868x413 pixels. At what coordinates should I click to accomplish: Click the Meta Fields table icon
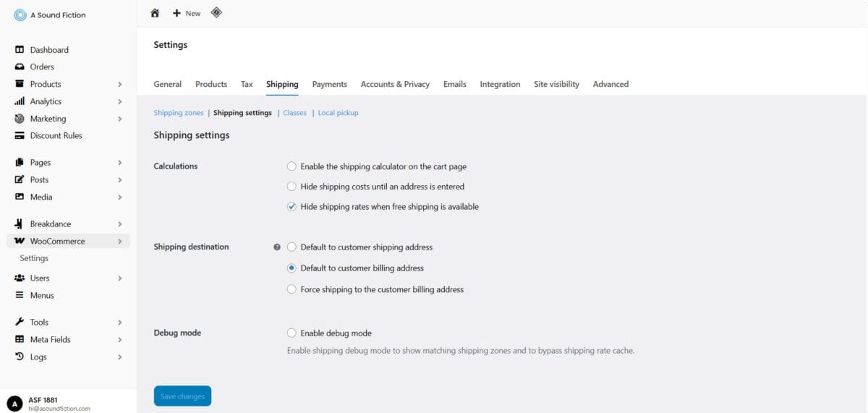click(20, 339)
